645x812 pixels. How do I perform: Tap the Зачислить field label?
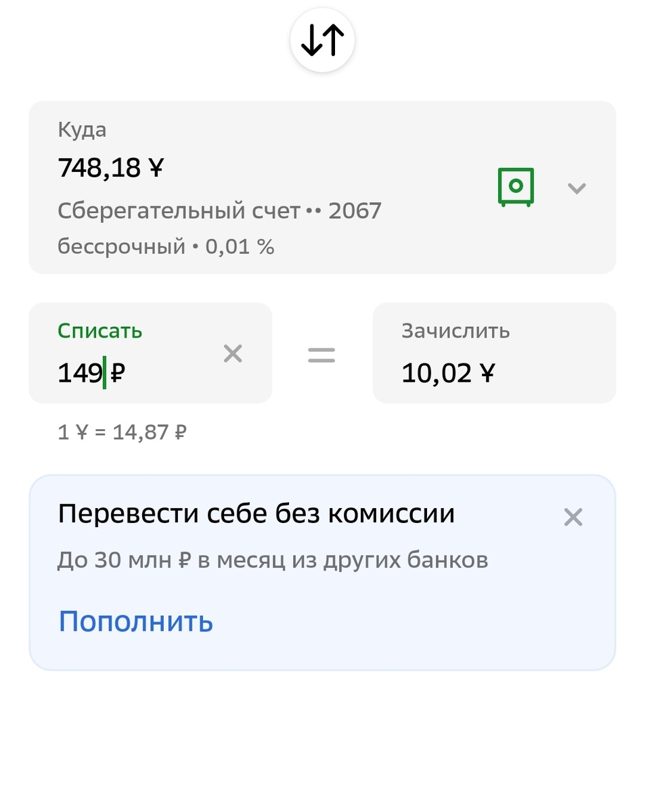[455, 331]
